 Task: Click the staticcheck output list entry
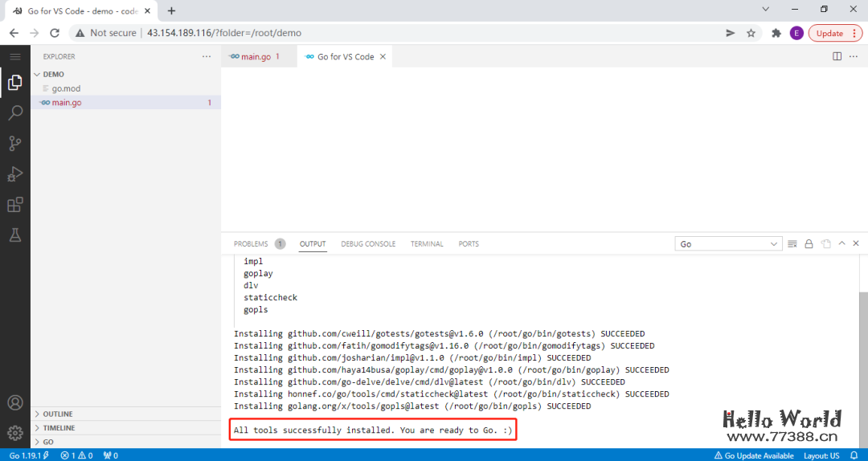coord(271,298)
